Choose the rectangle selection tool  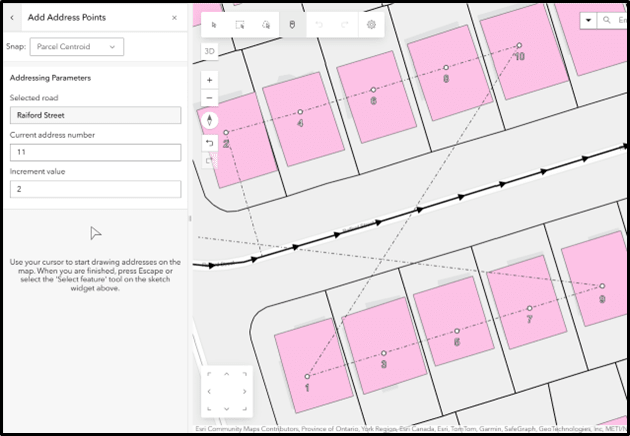(240, 25)
